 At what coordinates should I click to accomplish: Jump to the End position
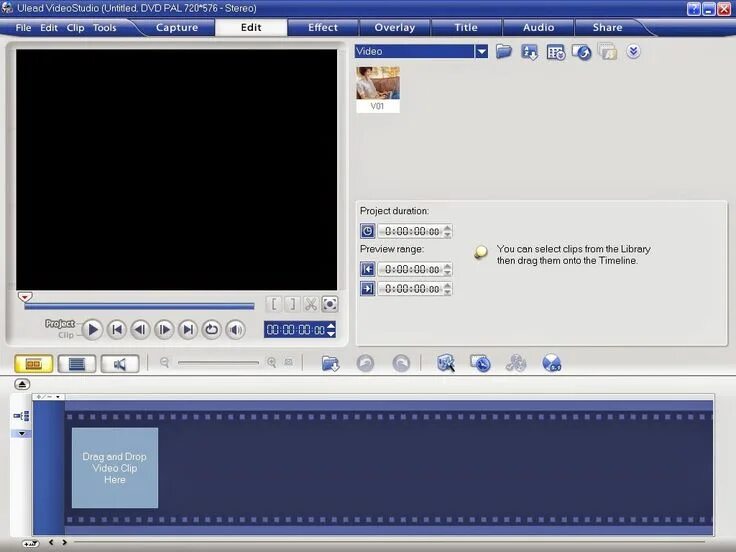[188, 330]
